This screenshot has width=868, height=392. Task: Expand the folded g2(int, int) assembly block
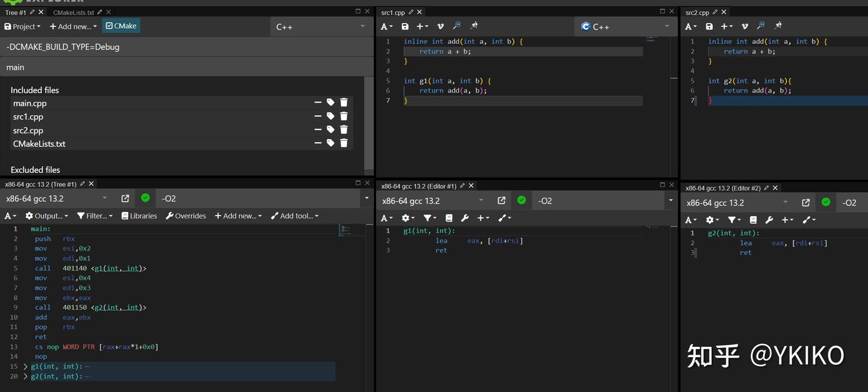coord(25,376)
